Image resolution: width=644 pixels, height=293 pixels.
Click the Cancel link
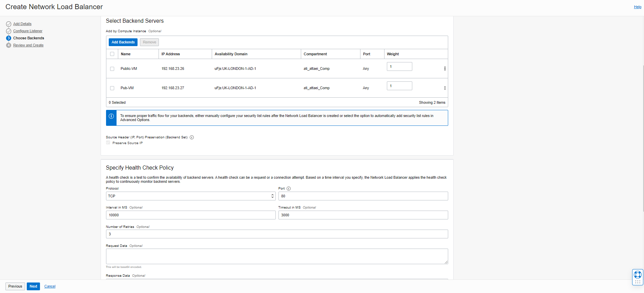pyautogui.click(x=50, y=286)
